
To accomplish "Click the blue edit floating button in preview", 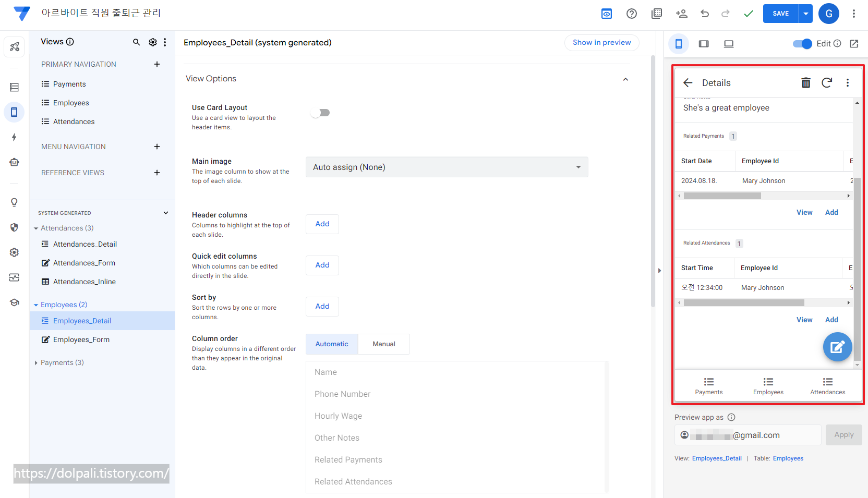I will [x=837, y=347].
